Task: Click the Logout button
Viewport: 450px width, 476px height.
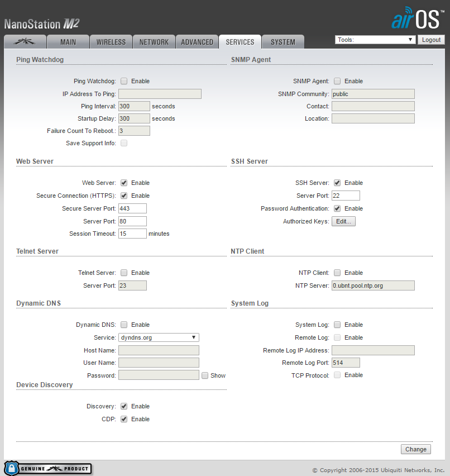Action: pyautogui.click(x=431, y=40)
